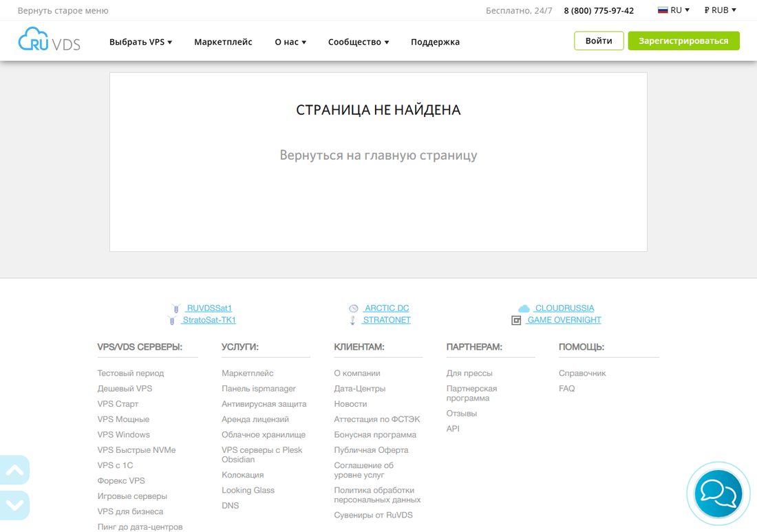757x532 pixels.
Task: Click FAQ footer link
Action: click(x=566, y=389)
